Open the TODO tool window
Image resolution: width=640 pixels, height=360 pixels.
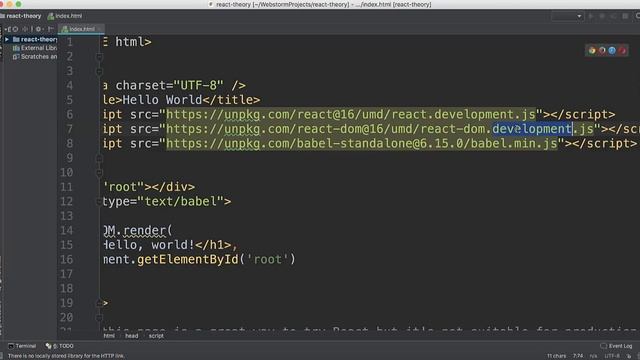click(60, 346)
